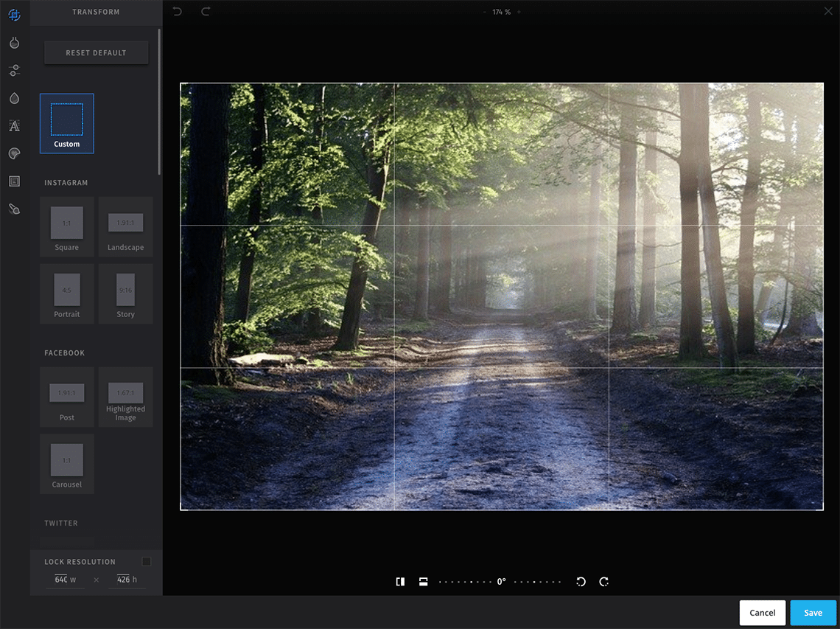Open the Adjust sliders tool in sidebar
Image resolution: width=840 pixels, height=629 pixels.
[x=14, y=71]
